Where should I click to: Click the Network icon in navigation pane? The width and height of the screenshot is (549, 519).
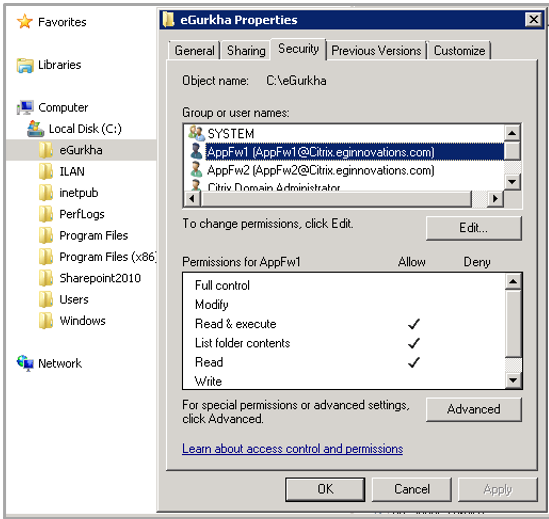click(x=25, y=364)
